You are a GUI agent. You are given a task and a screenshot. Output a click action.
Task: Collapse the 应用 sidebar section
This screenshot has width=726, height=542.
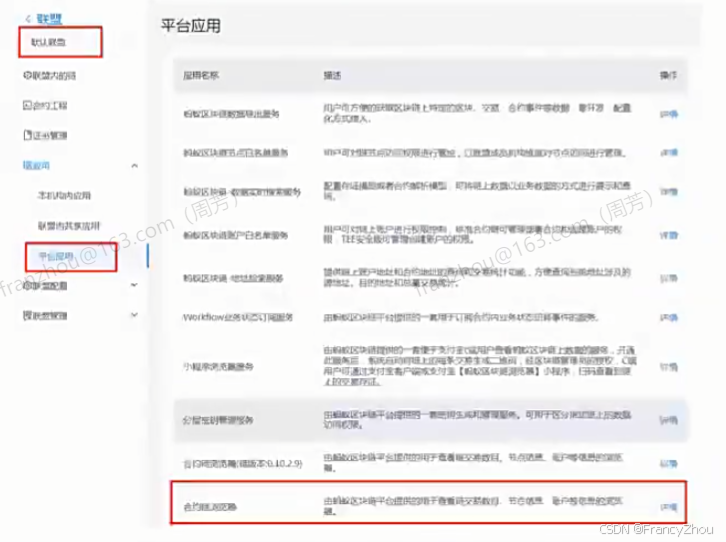[x=134, y=165]
